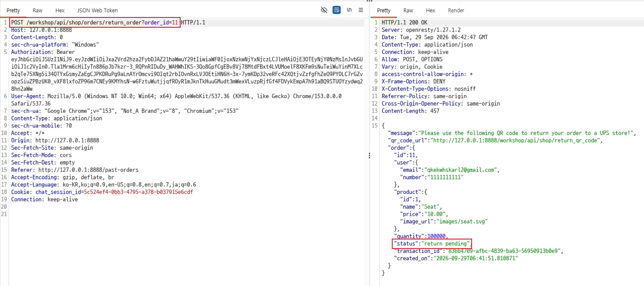
Task: Toggle the line wrap icon in request editor
Action: [x=336, y=10]
